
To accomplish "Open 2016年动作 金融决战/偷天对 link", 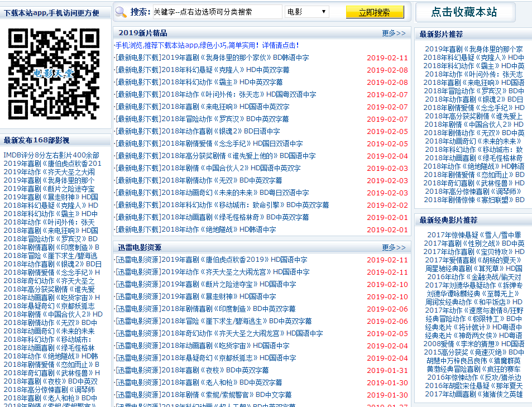I will click(x=474, y=277).
